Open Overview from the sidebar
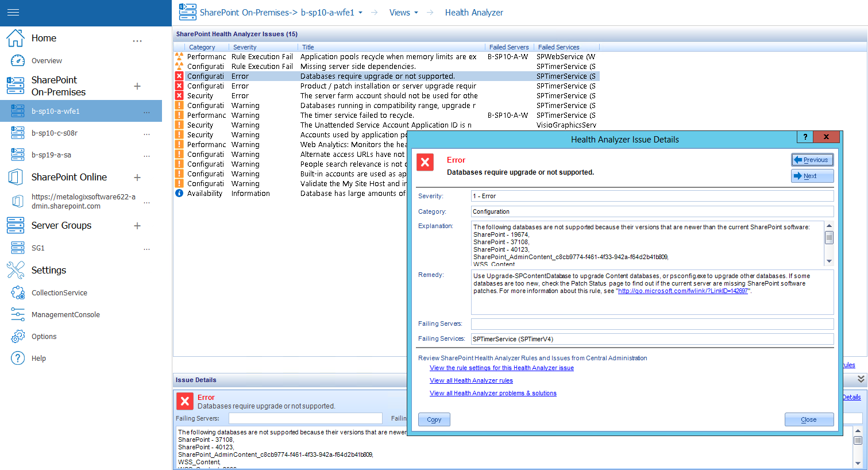Image resolution: width=868 pixels, height=470 pixels. click(x=18, y=60)
